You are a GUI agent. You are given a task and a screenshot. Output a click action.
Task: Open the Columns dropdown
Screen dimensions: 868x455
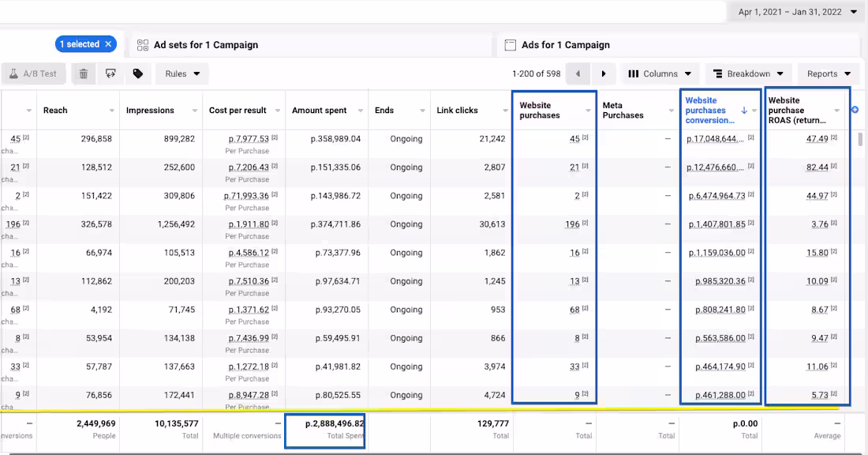click(660, 73)
